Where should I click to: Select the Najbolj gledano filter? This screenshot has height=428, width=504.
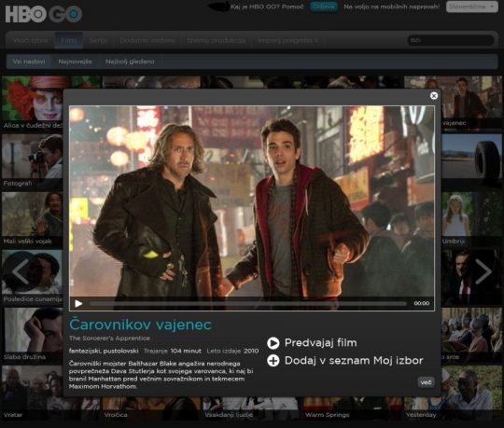point(130,62)
